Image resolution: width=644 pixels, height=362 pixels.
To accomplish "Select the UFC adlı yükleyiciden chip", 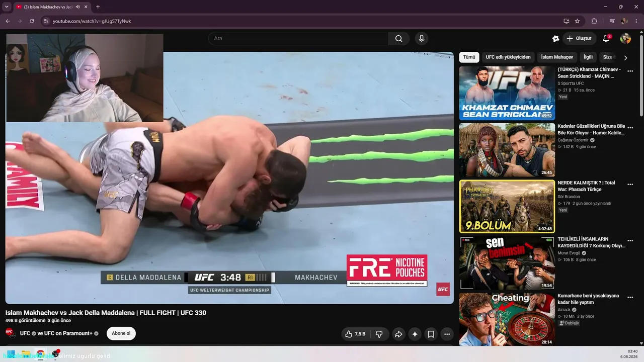I will click(x=508, y=57).
